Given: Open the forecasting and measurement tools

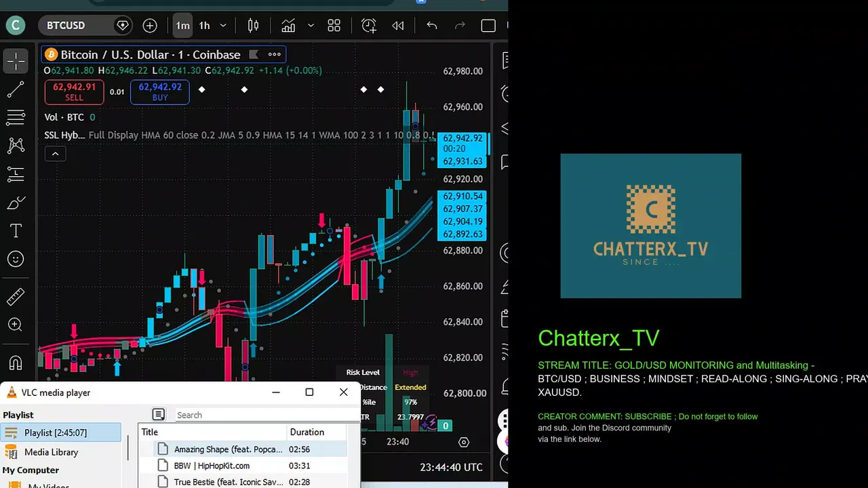Looking at the screenshot, I should click(16, 174).
